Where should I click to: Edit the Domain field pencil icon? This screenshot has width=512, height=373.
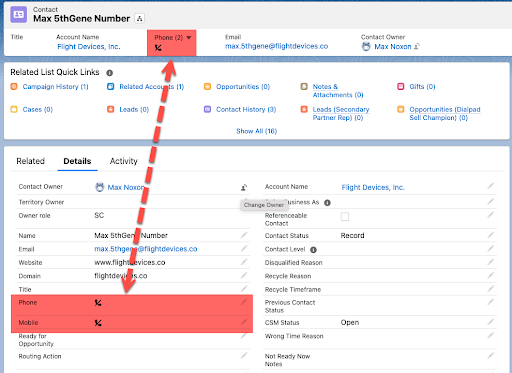coord(244,275)
